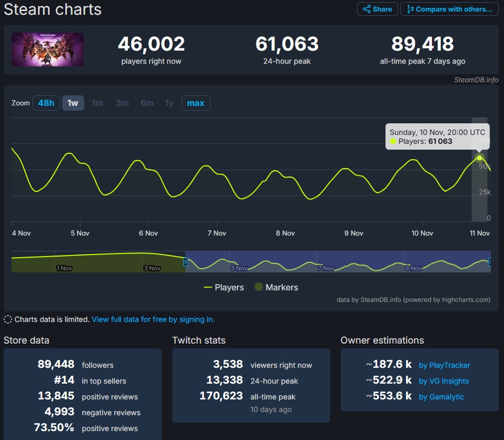Image resolution: width=504 pixels, height=440 pixels.
Task: Click the 10 Nov axis label
Action: [x=422, y=233]
